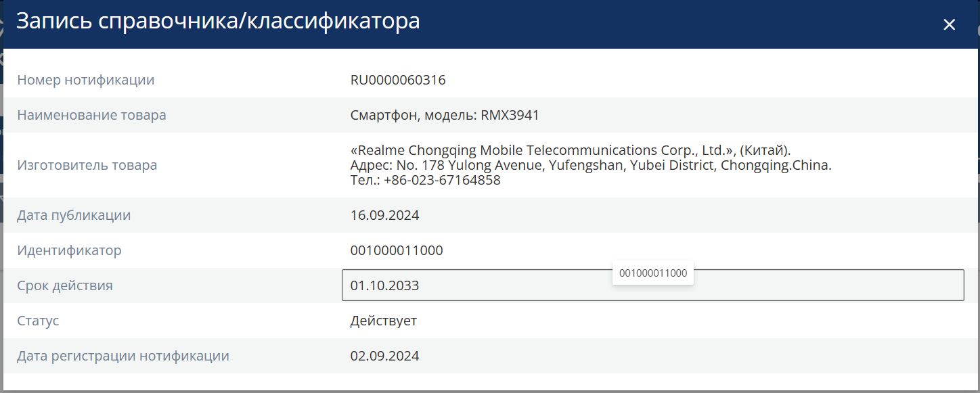Click the publication date 16.09.2024
The width and height of the screenshot is (980, 393).
384,215
